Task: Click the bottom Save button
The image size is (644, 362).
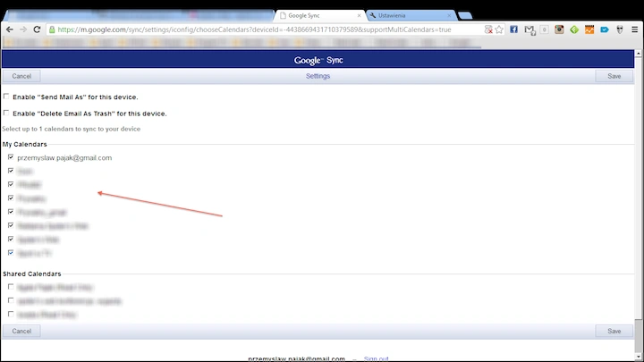Action: [x=614, y=331]
